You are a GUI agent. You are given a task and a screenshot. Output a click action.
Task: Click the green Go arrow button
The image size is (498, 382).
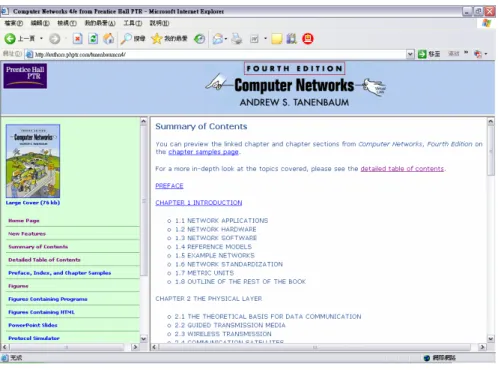(x=422, y=54)
